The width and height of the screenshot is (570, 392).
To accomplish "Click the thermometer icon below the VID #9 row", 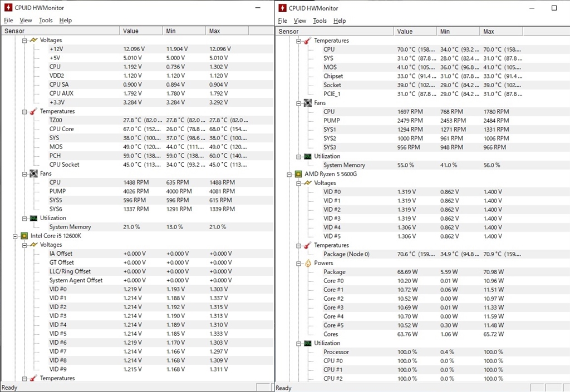I will click(x=34, y=378).
